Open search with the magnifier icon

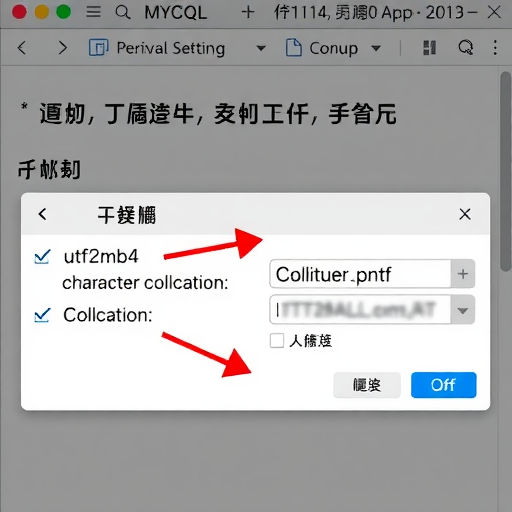(x=123, y=13)
